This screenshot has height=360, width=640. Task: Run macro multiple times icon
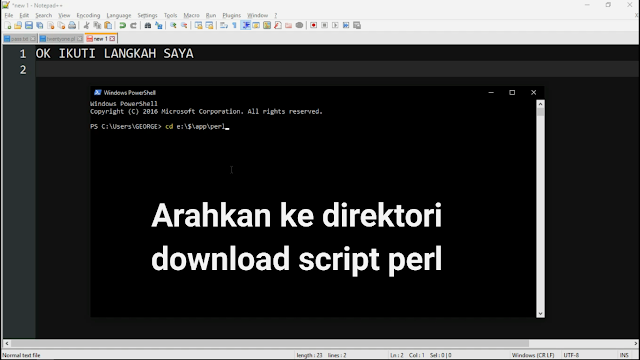pyautogui.click(x=346, y=25)
